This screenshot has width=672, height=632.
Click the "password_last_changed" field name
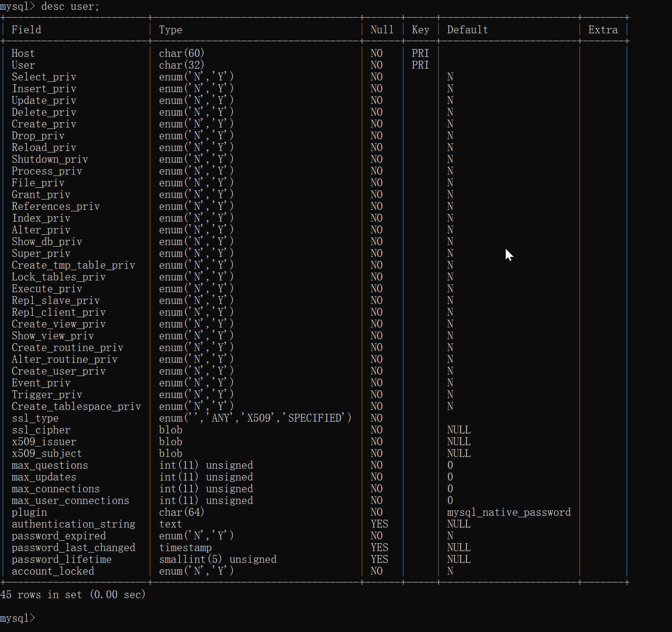(74, 548)
